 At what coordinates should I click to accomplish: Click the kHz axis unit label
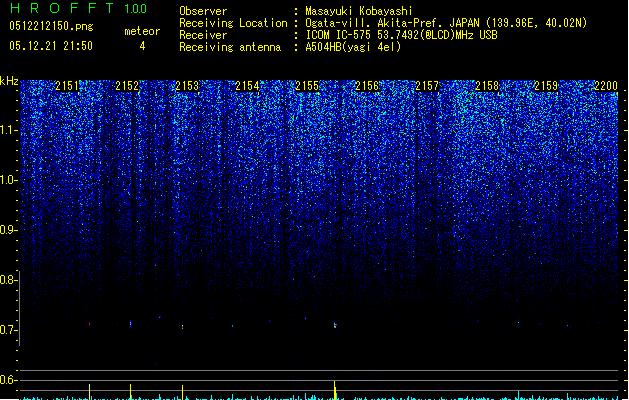point(9,81)
